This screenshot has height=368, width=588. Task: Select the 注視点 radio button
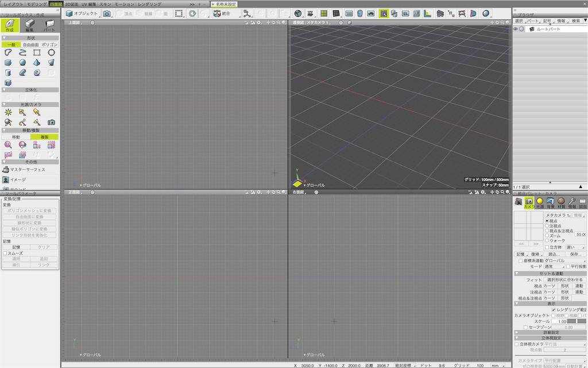547,226
